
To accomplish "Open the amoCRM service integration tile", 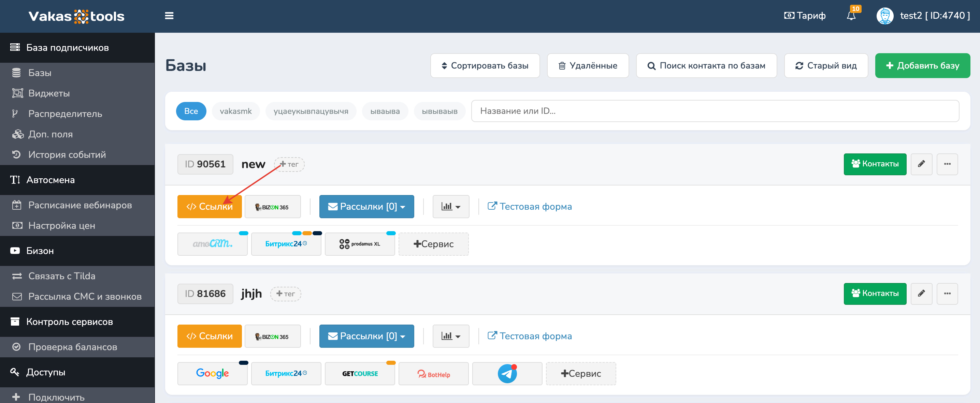I will 212,244.
